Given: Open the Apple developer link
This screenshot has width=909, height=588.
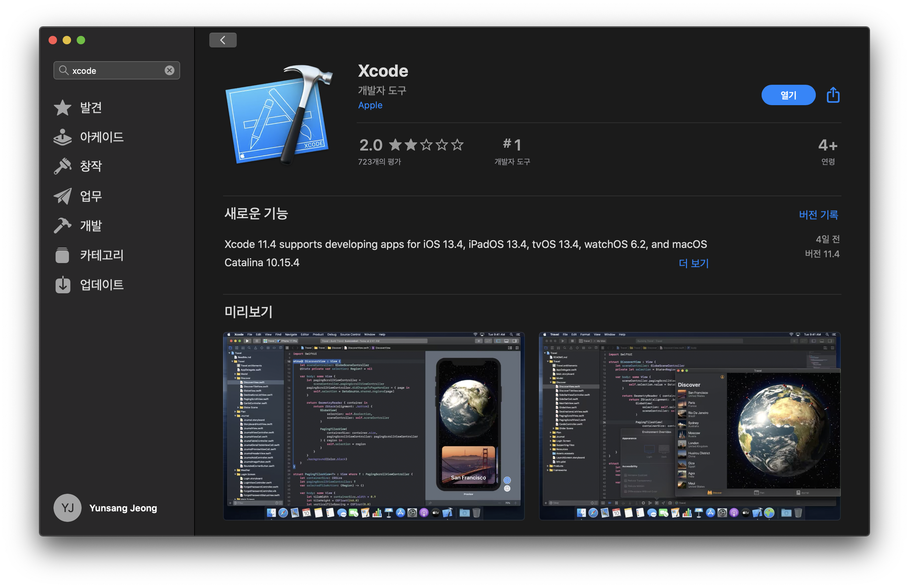Looking at the screenshot, I should [370, 105].
